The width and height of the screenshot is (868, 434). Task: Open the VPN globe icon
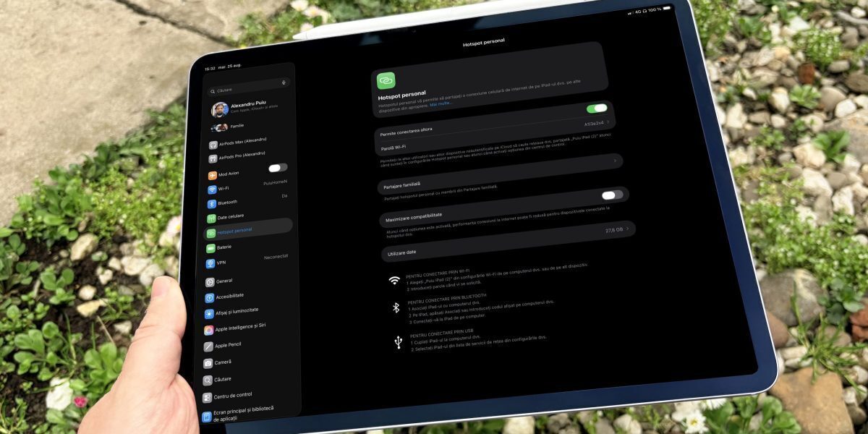click(210, 264)
